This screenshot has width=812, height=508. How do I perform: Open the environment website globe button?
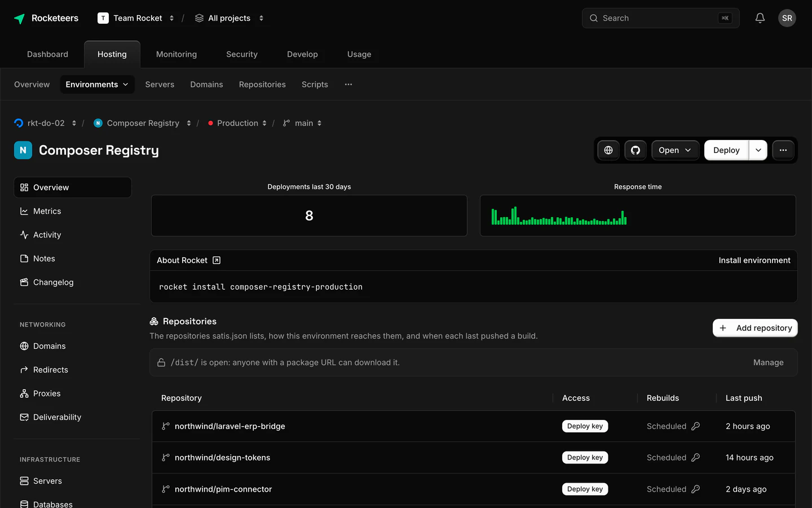pos(608,150)
